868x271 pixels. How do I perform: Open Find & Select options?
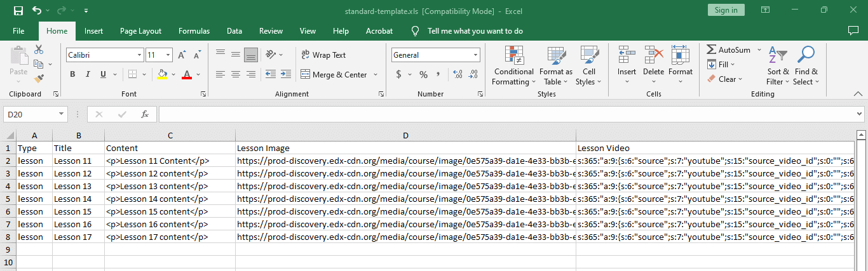[x=806, y=65]
